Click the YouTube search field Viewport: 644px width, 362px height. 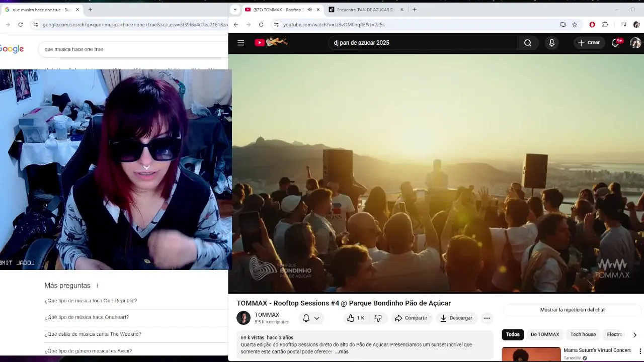click(423, 43)
